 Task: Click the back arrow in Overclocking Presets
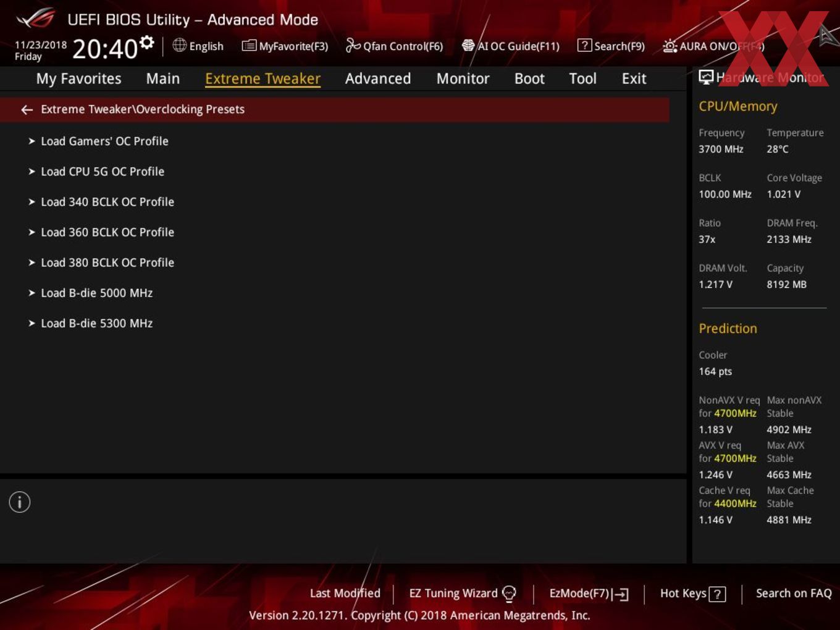point(27,109)
